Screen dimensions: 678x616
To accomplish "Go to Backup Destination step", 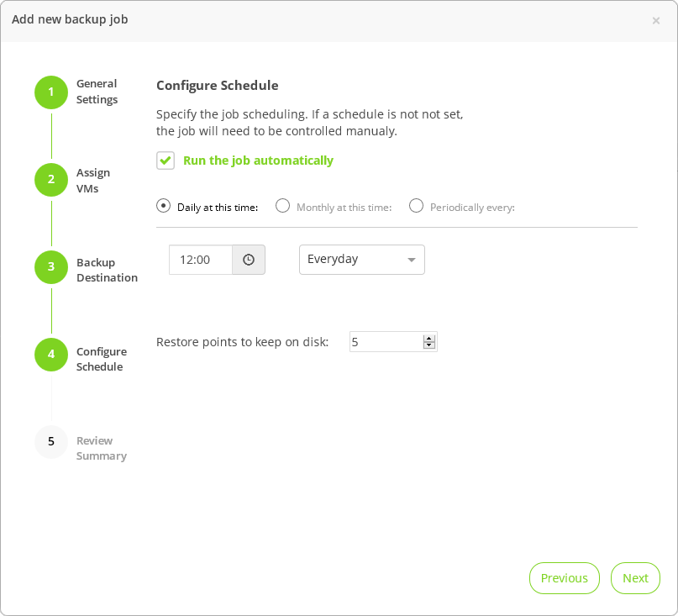I will [x=108, y=271].
